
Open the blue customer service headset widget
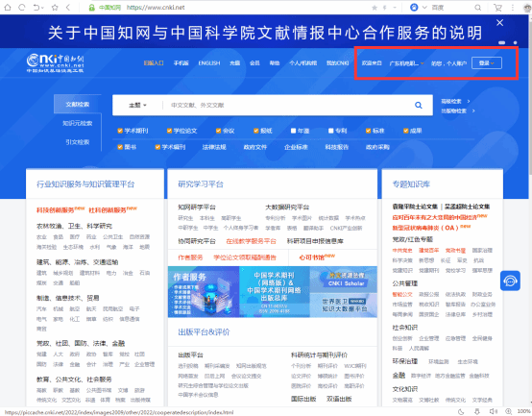point(510,281)
